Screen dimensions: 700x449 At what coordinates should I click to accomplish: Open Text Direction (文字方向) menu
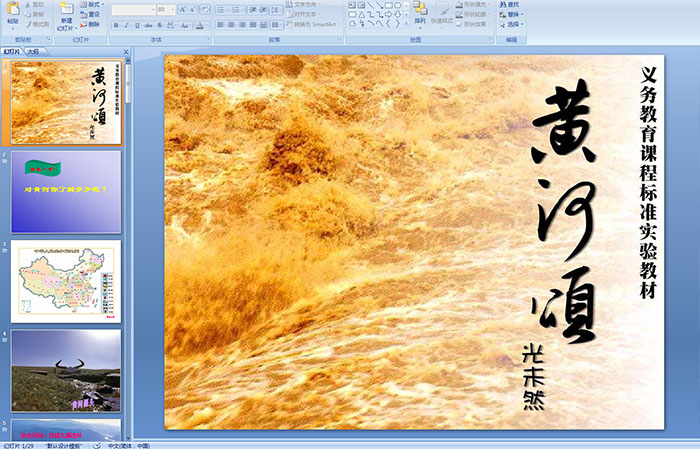click(304, 4)
